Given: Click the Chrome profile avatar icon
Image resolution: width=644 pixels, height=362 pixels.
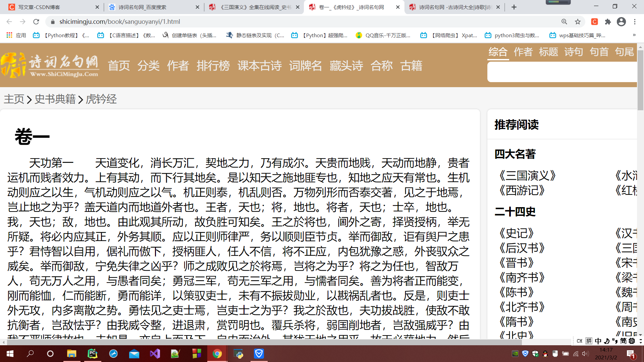Looking at the screenshot, I should coord(622,21).
